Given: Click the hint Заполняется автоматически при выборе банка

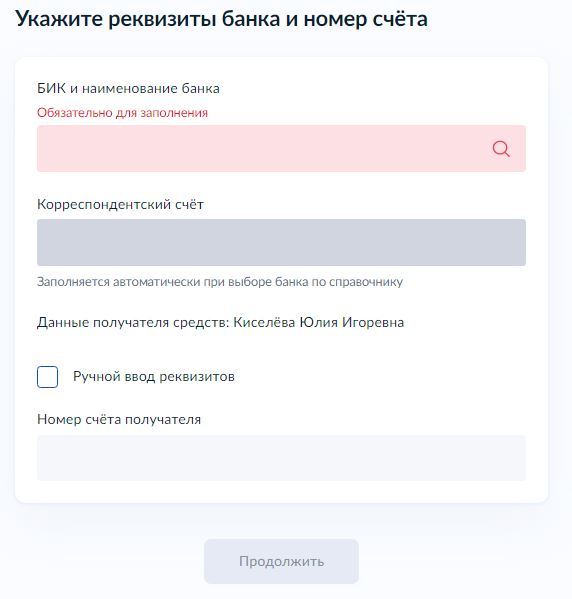Looking at the screenshot, I should [x=220, y=282].
